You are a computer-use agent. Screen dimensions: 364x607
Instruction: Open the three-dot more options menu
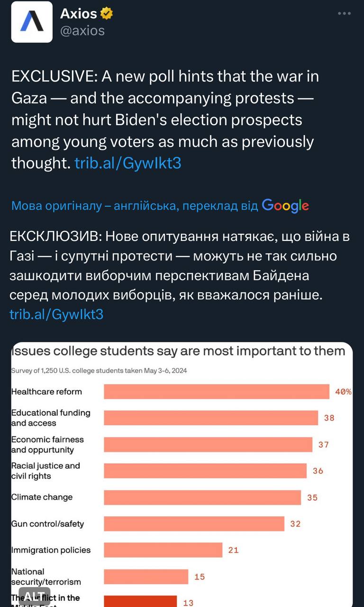[344, 14]
